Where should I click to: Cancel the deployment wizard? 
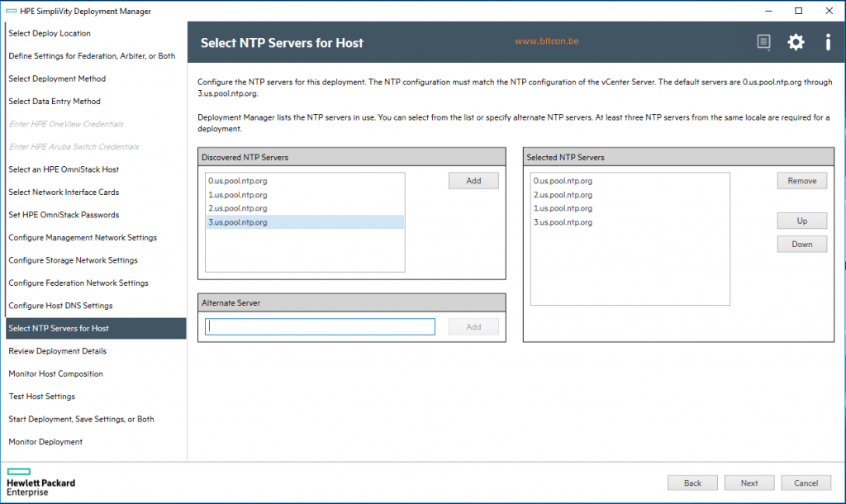(806, 483)
